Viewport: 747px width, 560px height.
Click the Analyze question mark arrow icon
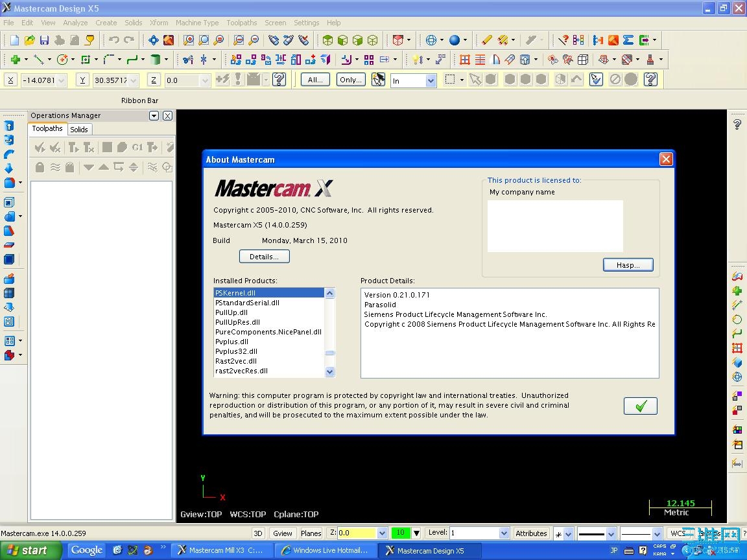pyautogui.click(x=563, y=40)
